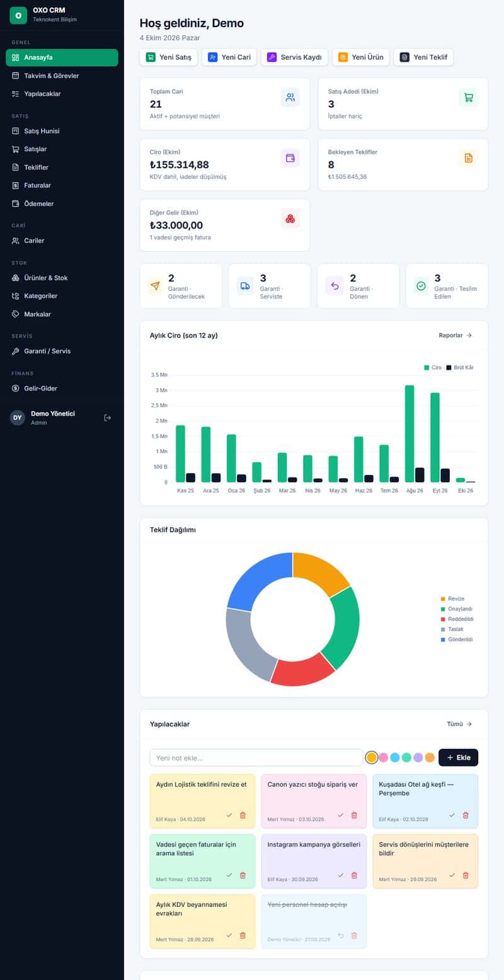Viewport: 504px width, 980px height.
Task: Open Satış Hunisi page
Action: [x=62, y=131]
